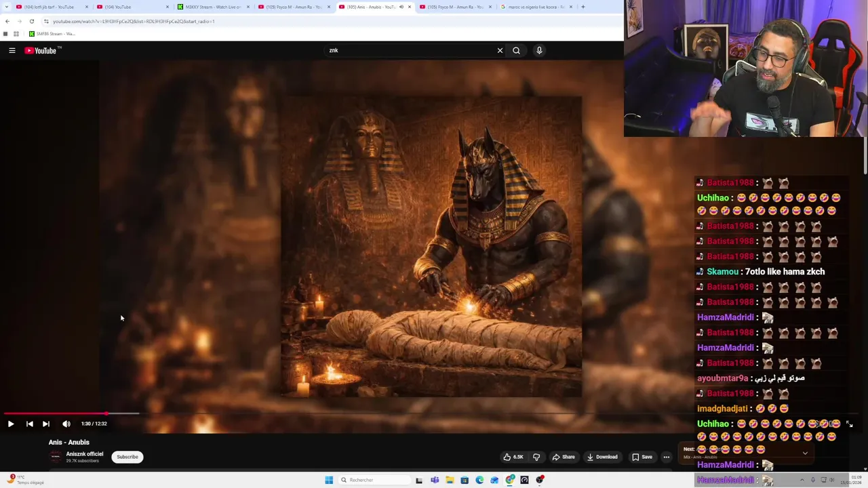Open the weather widget on taskbar
Image resolution: width=868 pixels, height=488 pixels.
tap(24, 480)
